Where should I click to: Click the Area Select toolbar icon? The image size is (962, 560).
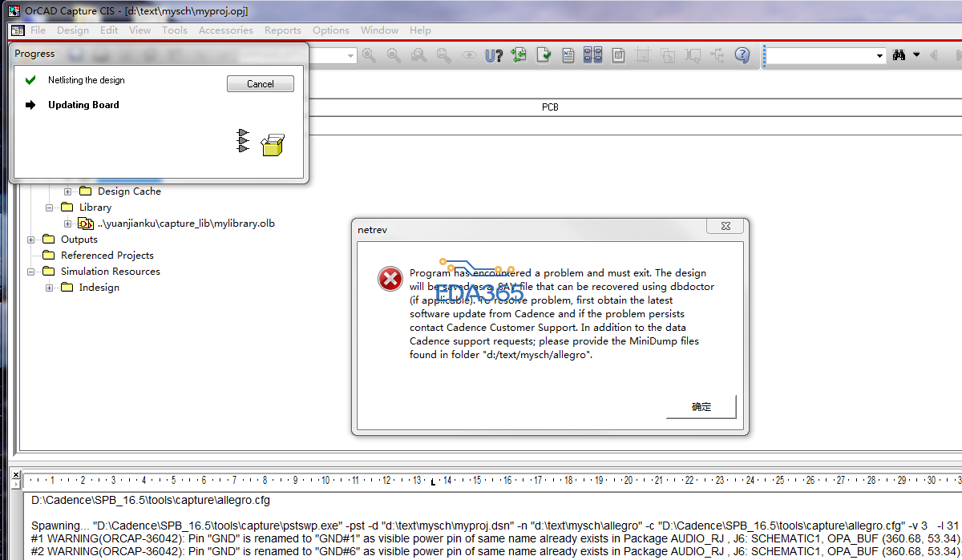[667, 55]
